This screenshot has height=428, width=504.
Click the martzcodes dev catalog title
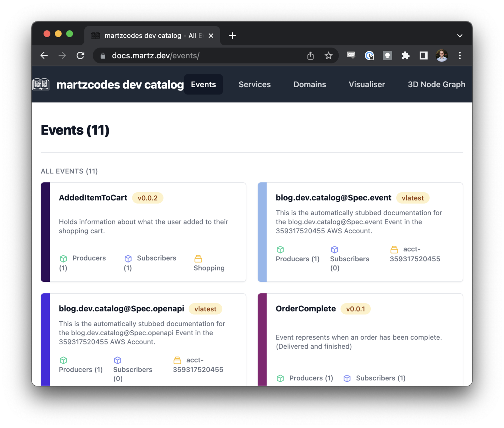120,84
